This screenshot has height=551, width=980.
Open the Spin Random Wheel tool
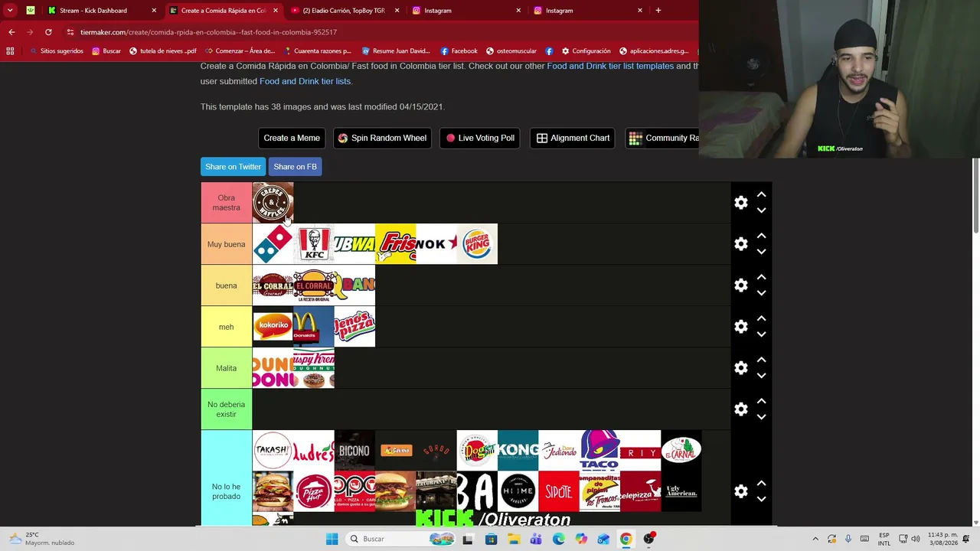pos(382,138)
